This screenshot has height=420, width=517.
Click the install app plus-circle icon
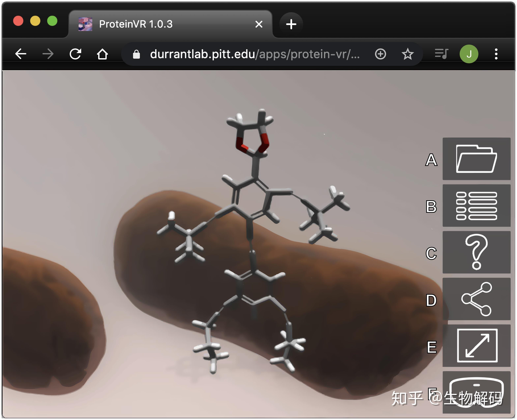pos(380,54)
